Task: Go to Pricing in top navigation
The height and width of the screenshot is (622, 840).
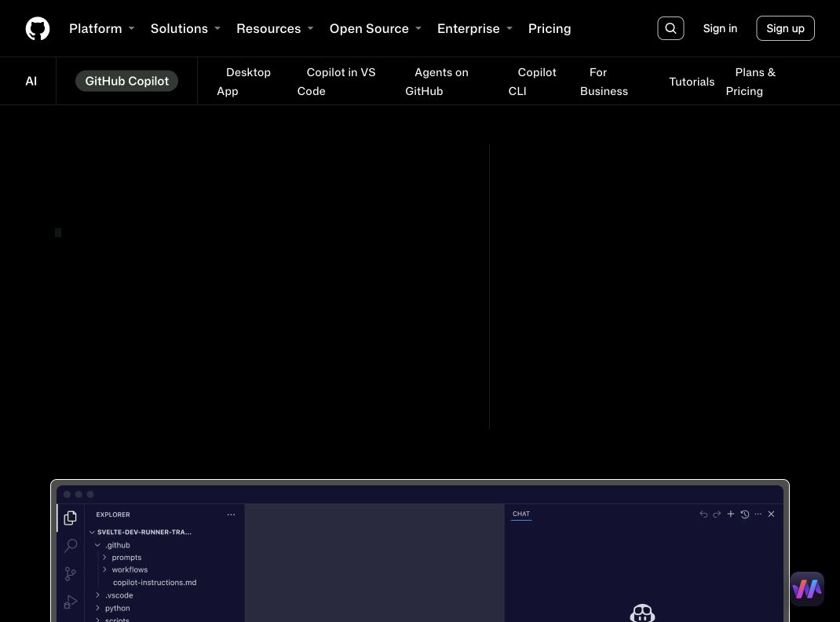Action: (x=550, y=28)
